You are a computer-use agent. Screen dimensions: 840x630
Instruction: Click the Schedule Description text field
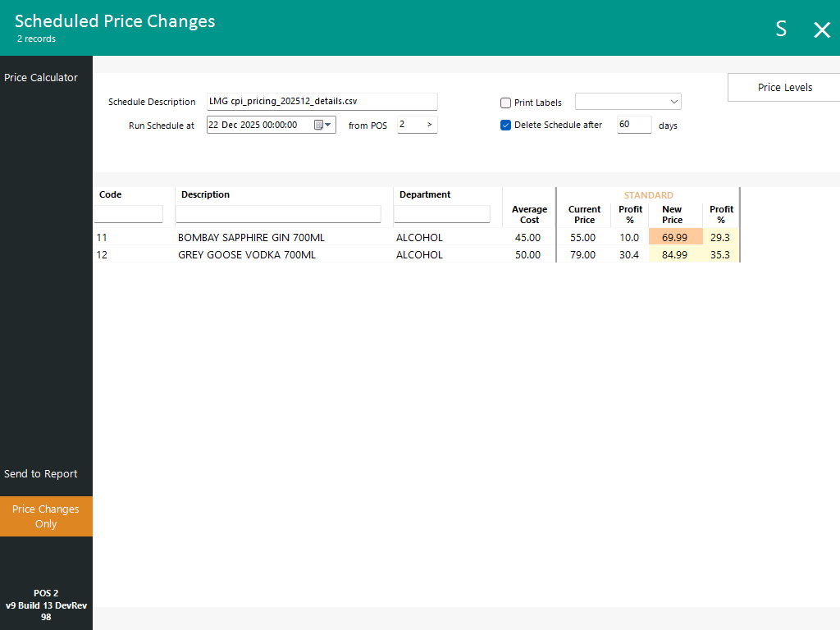coord(322,102)
